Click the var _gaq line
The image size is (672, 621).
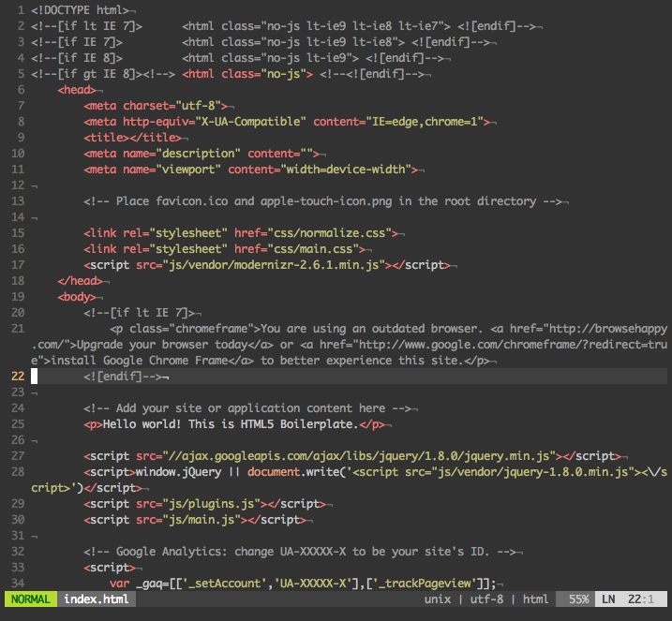coord(303,584)
